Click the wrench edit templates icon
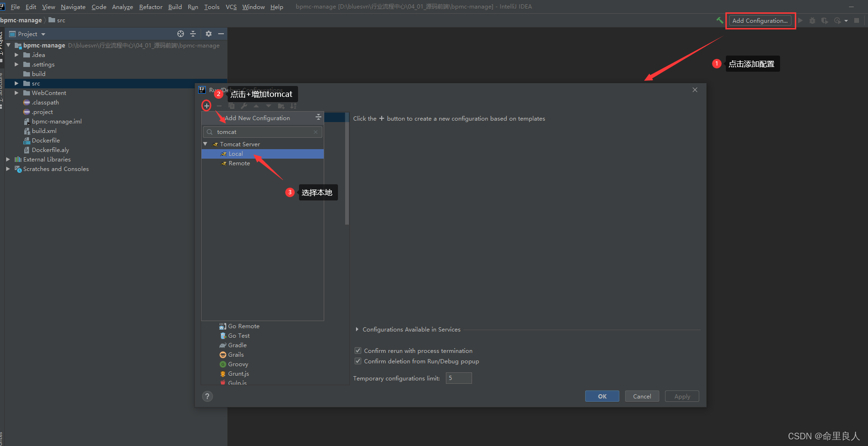Screen dimensions: 868x446 tap(244, 106)
